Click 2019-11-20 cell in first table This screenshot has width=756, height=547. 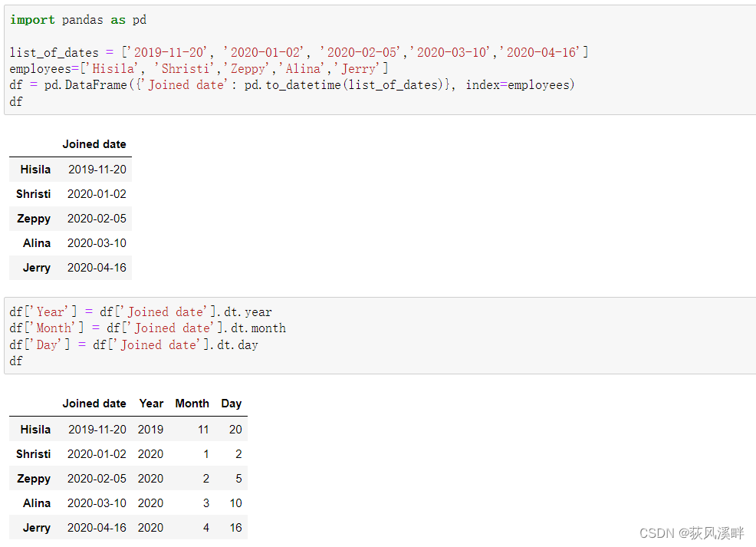click(97, 170)
